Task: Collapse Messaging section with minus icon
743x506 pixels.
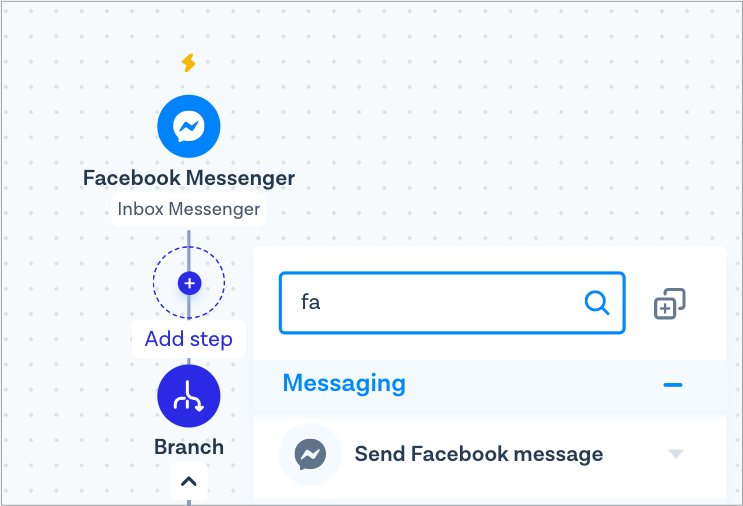Action: 673,385
